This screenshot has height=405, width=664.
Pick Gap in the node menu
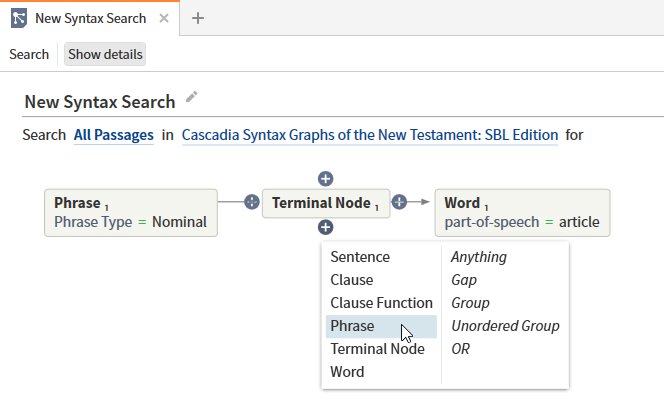point(464,280)
